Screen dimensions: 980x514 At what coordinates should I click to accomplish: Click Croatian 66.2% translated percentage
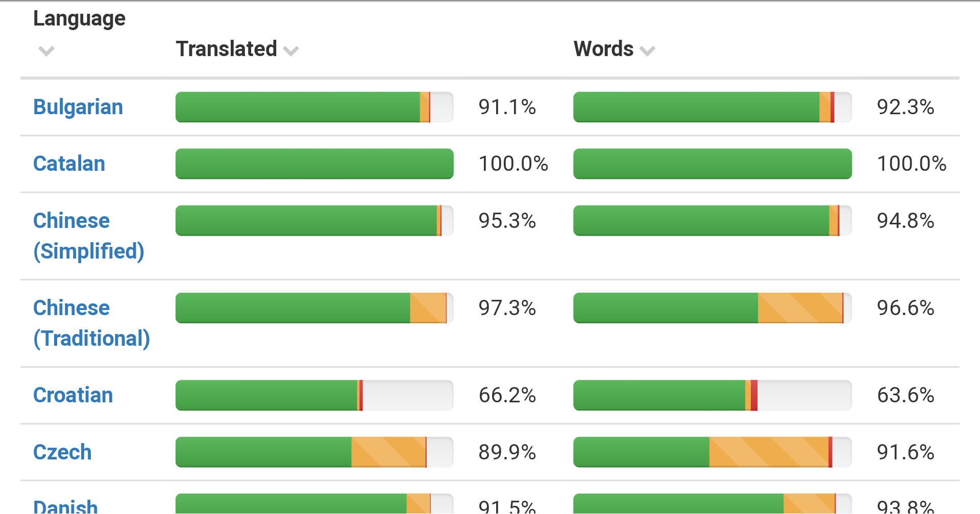pyautogui.click(x=507, y=395)
